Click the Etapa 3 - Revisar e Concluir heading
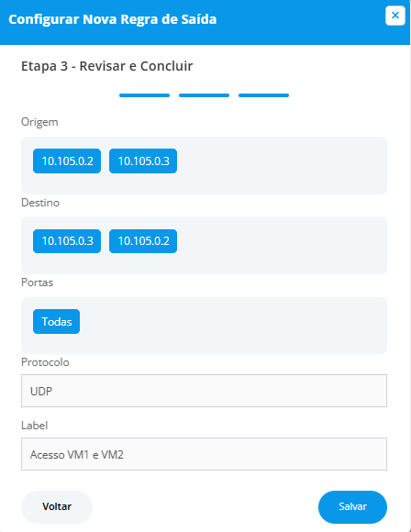This screenshot has height=532, width=411. 107,66
